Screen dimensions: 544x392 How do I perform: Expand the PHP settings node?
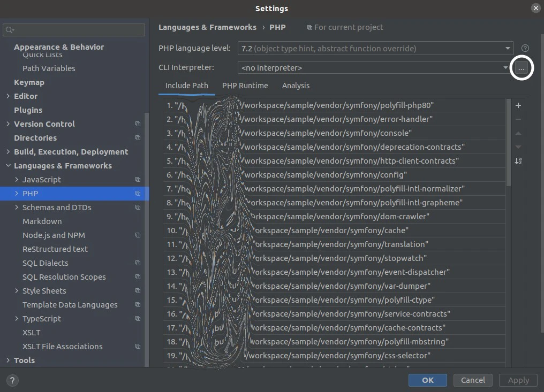16,194
